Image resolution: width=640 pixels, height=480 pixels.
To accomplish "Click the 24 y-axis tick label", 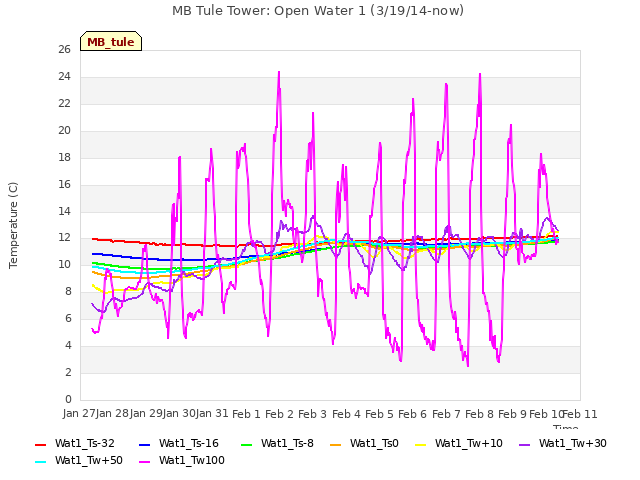I will tap(64, 77).
